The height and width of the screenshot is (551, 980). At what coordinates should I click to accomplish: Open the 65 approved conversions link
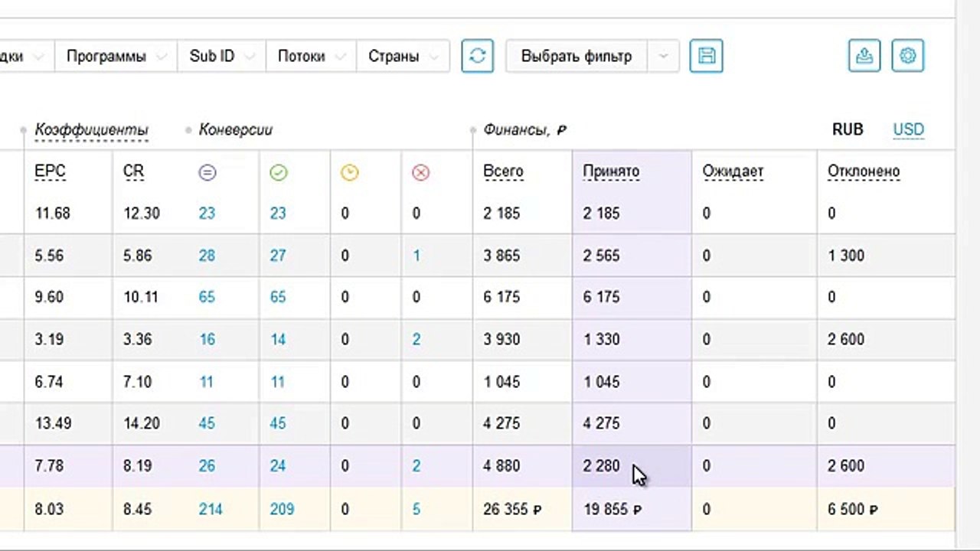coord(278,297)
